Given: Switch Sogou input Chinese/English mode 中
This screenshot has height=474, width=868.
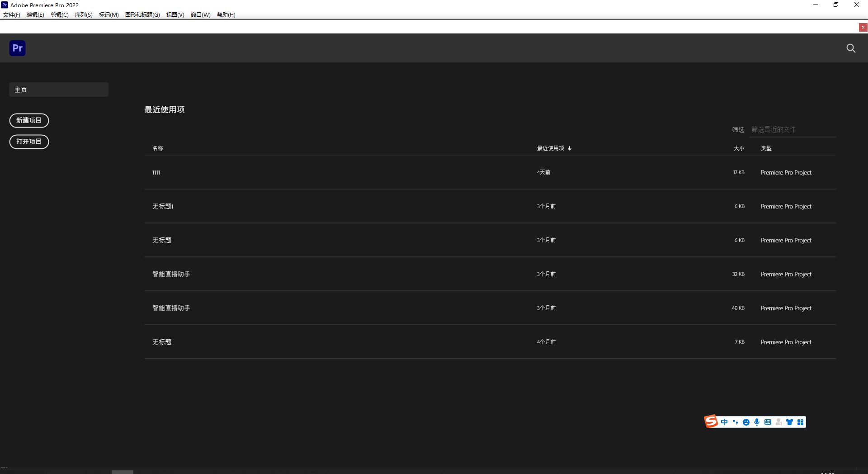Looking at the screenshot, I should coord(724,422).
